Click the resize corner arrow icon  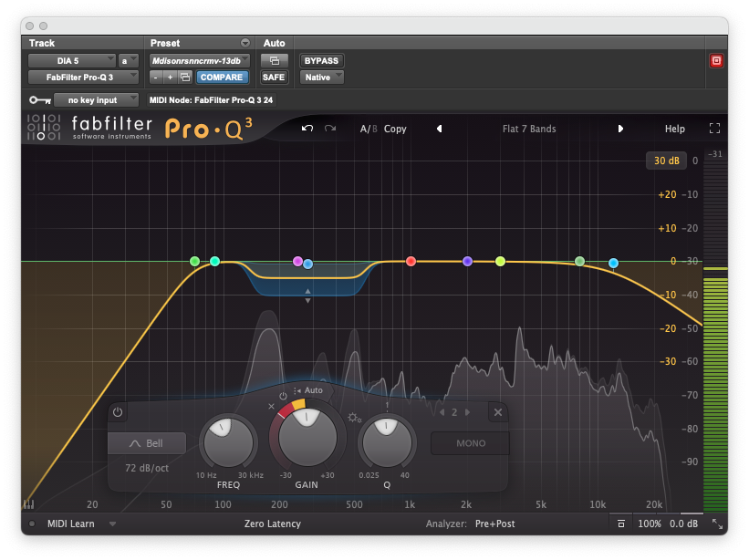(x=717, y=524)
